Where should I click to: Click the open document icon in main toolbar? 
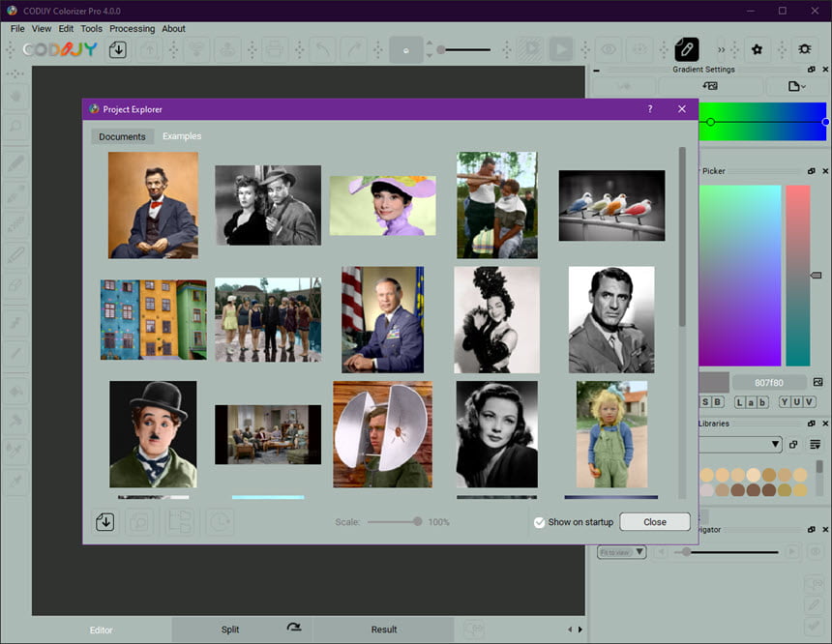pos(118,50)
